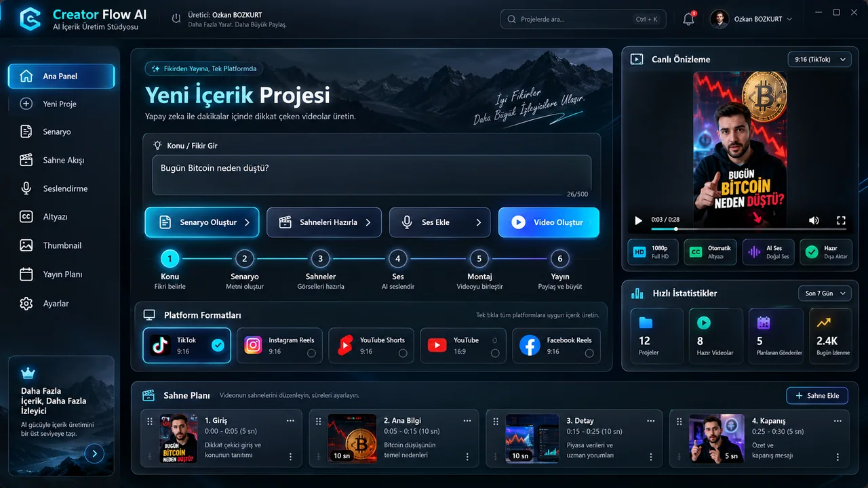The height and width of the screenshot is (488, 868).
Task: Click step 4 Ses in the workflow
Action: coord(398,258)
